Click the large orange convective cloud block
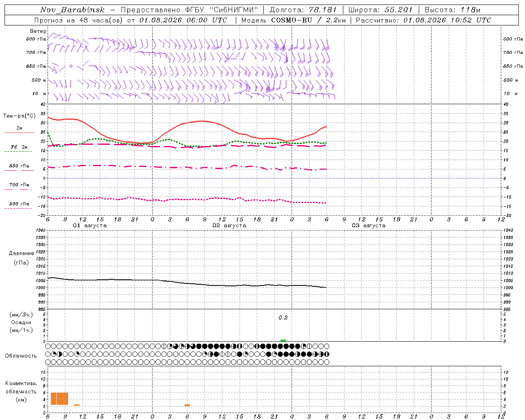 point(59,399)
